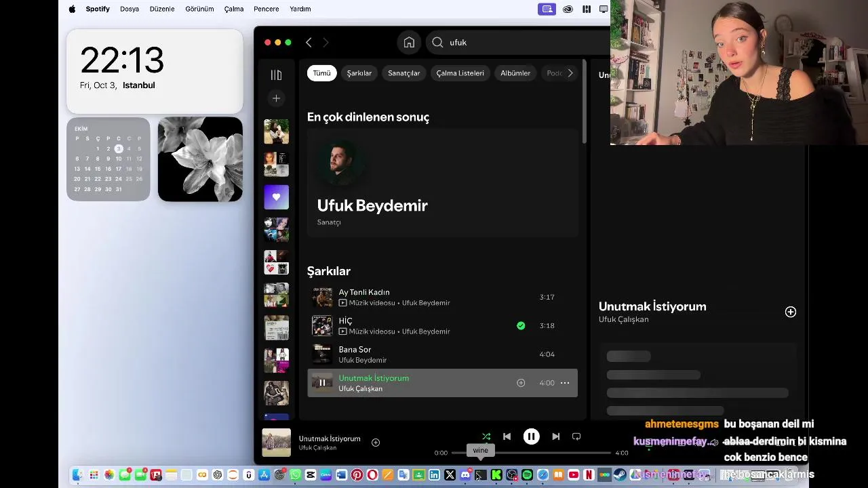Open Discord from the Dock
Image resolution: width=868 pixels, height=488 pixels.
pyautogui.click(x=465, y=475)
